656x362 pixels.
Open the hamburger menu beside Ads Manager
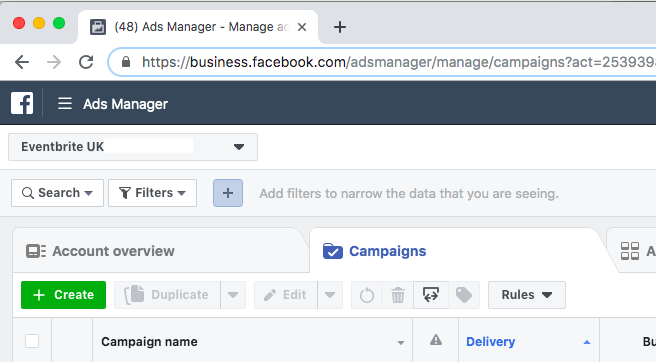coord(65,103)
